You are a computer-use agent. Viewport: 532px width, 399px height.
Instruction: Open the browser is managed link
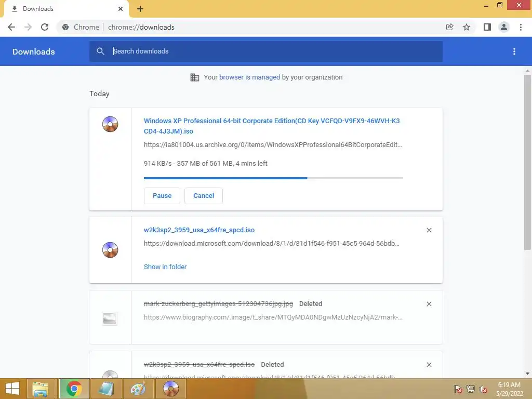click(249, 77)
